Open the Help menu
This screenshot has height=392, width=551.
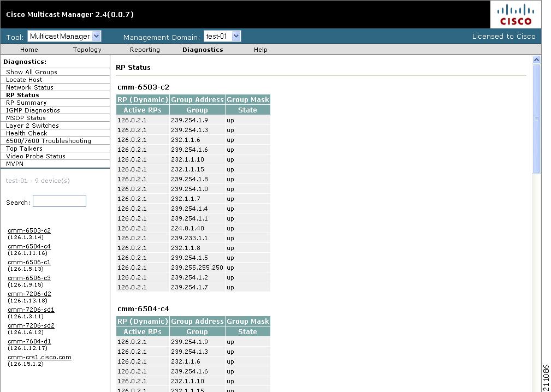coord(260,50)
